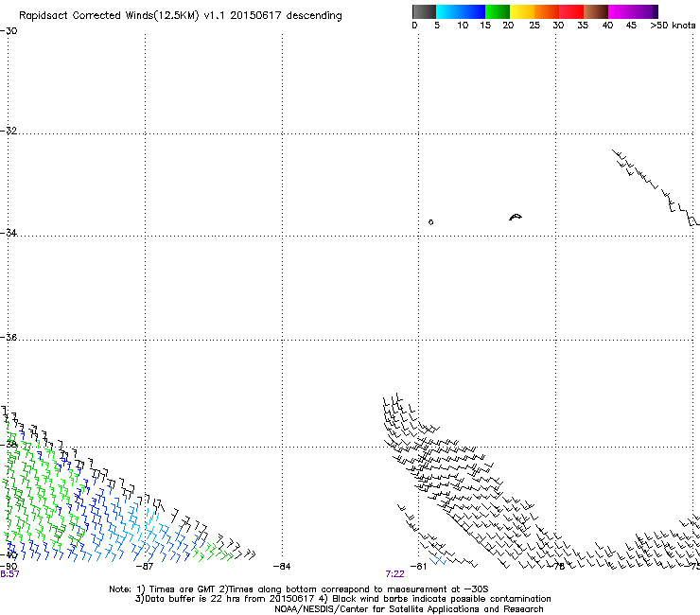This screenshot has width=700, height=615.
Task: Click the 7:22 purple pass time label
Action: click(x=394, y=574)
